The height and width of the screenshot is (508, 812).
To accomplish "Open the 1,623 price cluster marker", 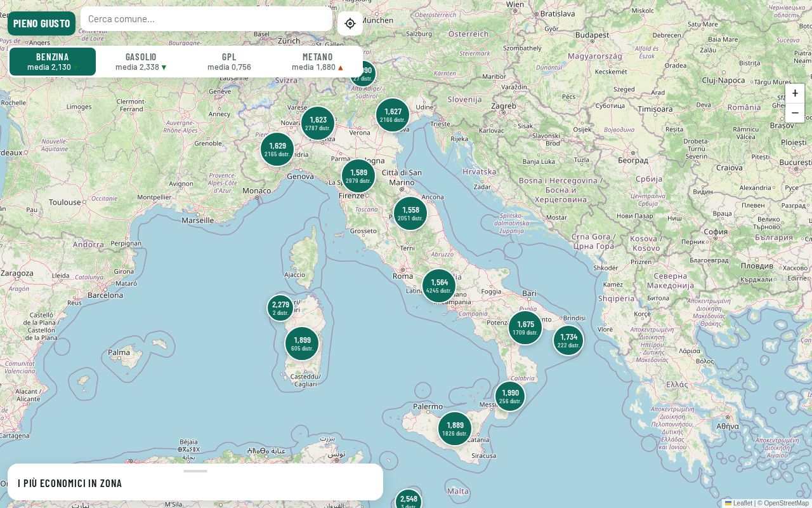I will (x=318, y=123).
